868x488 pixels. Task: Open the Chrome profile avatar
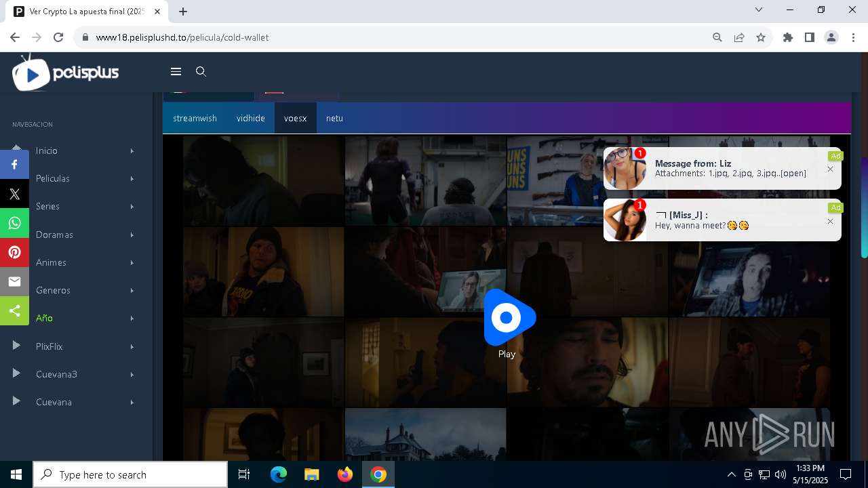pos(831,37)
